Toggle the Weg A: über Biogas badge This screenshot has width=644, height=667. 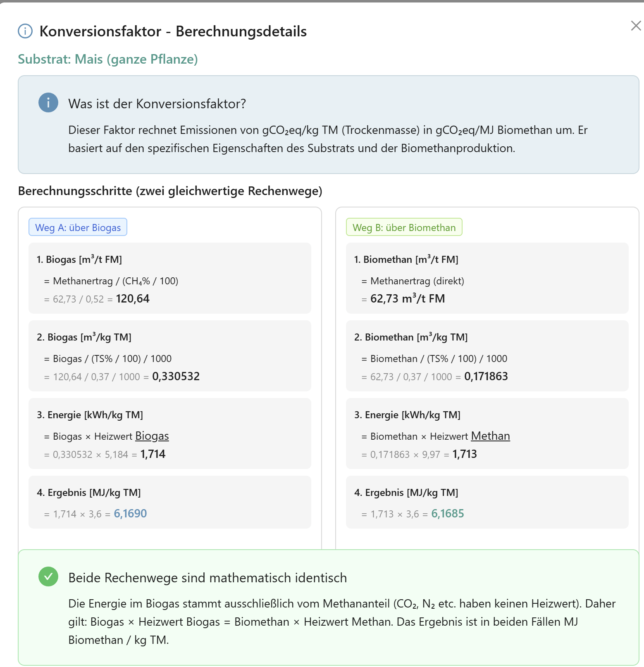point(78,227)
